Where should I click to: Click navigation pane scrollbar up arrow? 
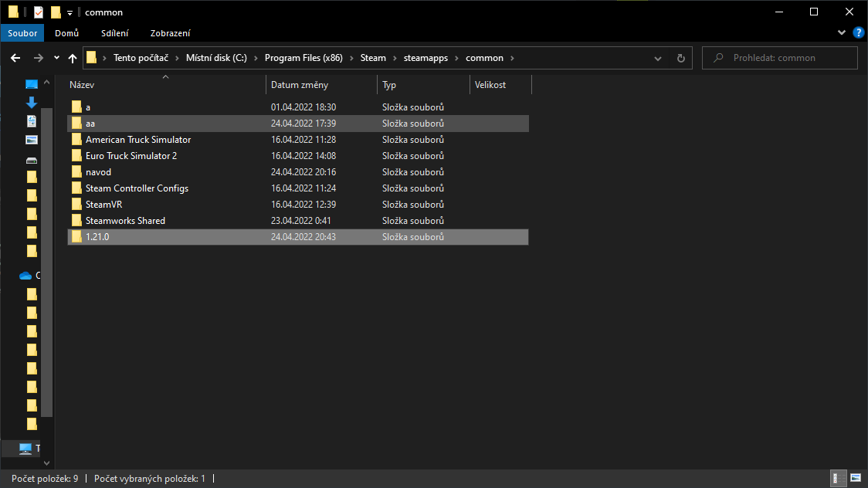(46, 83)
